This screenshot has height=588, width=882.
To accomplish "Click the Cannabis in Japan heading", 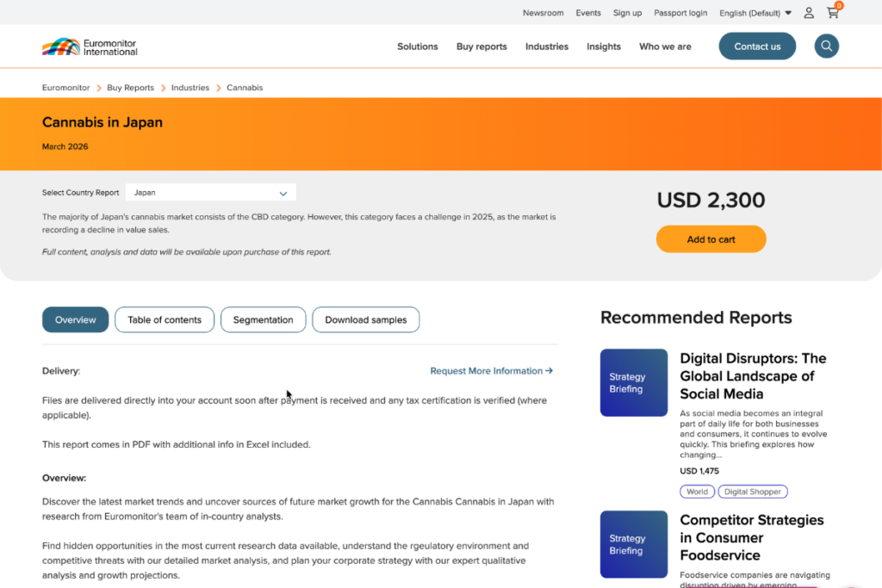I will coord(102,122).
